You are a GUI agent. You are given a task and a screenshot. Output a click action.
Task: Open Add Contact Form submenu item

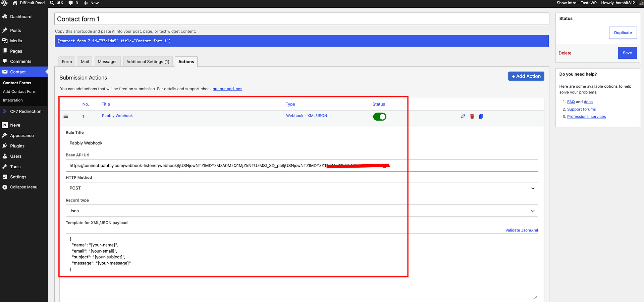[x=20, y=92]
